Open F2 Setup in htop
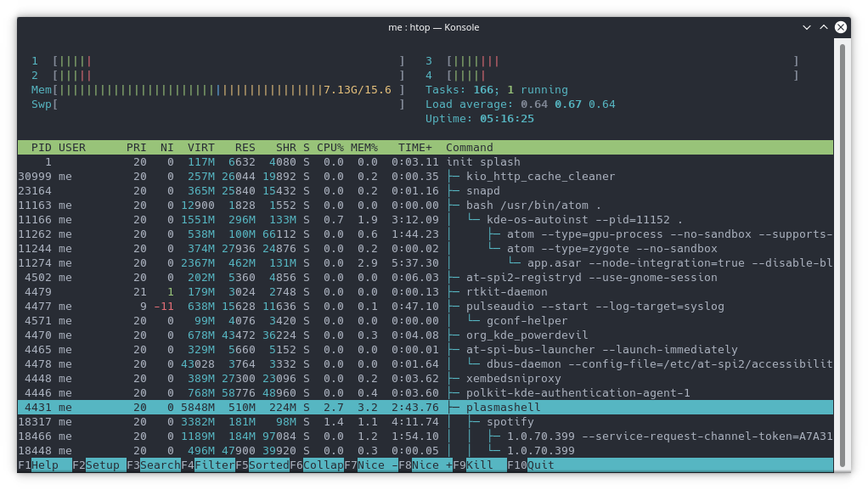 (x=99, y=465)
